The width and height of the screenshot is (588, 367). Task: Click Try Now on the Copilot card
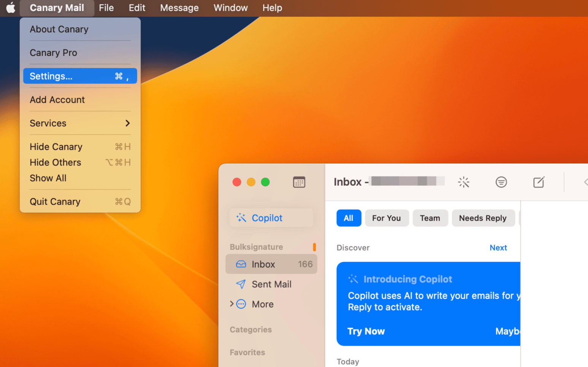click(366, 331)
